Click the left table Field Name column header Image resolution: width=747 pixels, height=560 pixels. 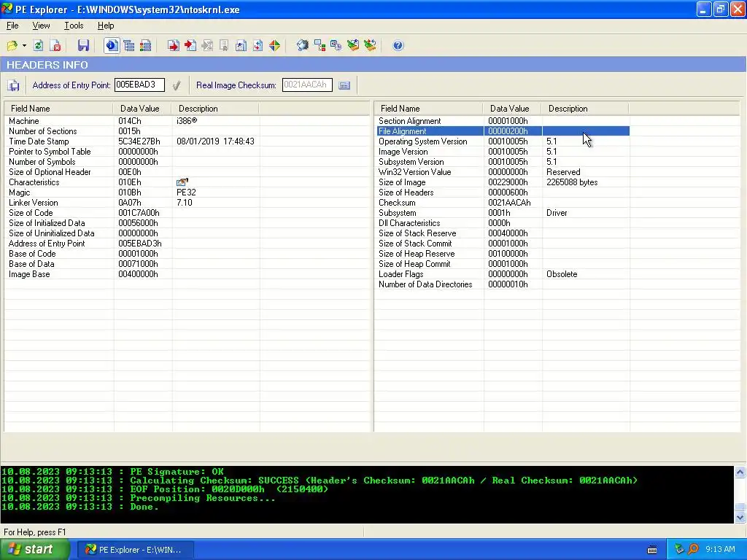click(x=58, y=109)
